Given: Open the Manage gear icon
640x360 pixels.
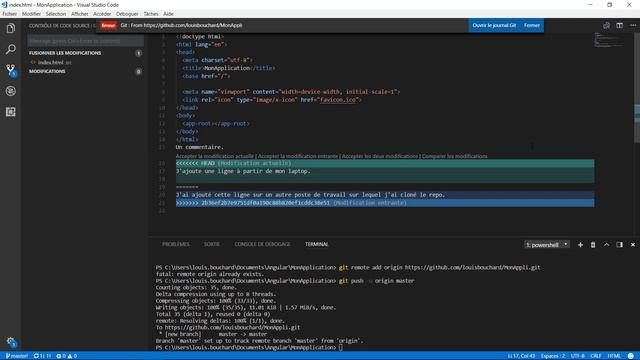Looking at the screenshot, I should [x=11, y=342].
